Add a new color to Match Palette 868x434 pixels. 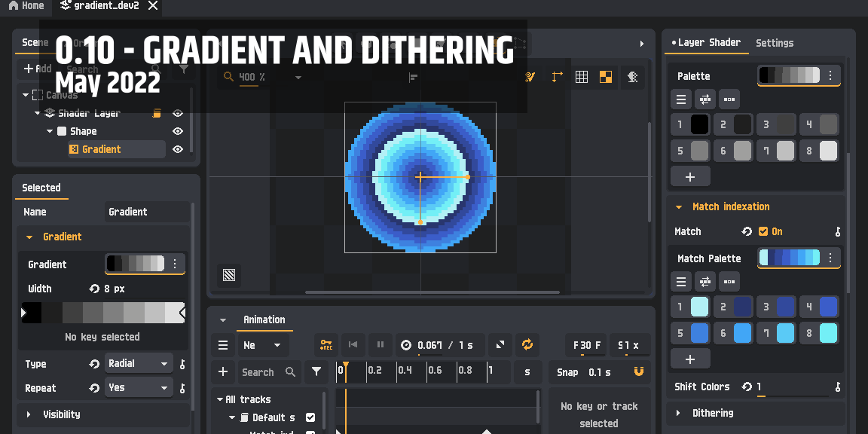689,359
